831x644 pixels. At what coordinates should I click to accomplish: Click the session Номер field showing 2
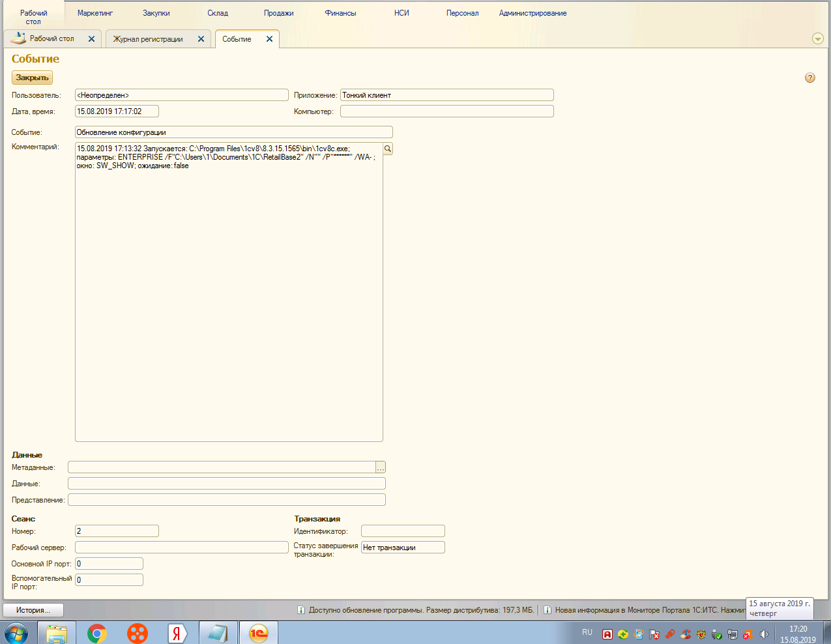[x=117, y=531]
